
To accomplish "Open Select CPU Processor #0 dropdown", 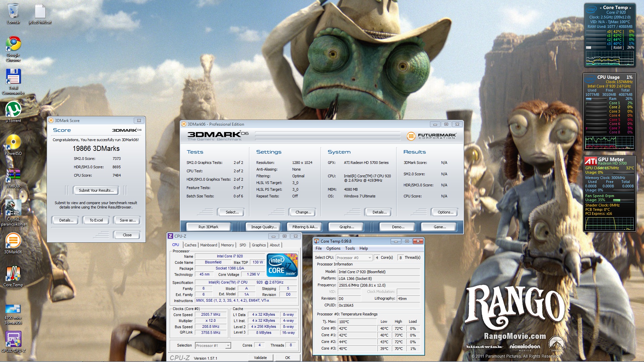I will point(354,258).
